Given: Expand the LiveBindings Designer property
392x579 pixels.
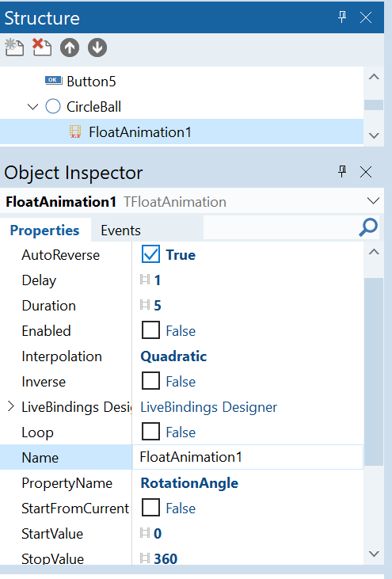Looking at the screenshot, I should coord(11,406).
